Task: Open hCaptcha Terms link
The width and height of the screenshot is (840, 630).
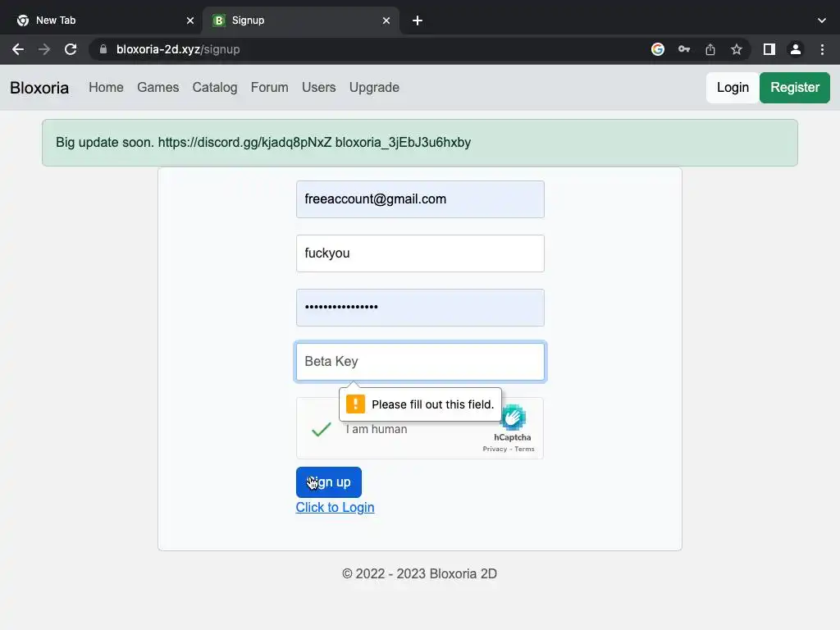Action: (x=524, y=449)
